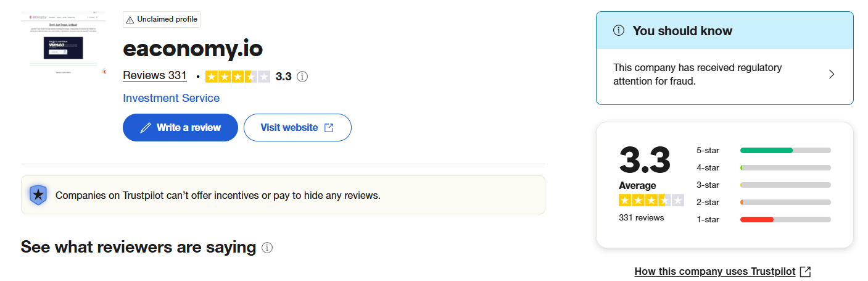This screenshot has width=868, height=281.
Task: Open the Reviews 331 link
Action: 155,75
